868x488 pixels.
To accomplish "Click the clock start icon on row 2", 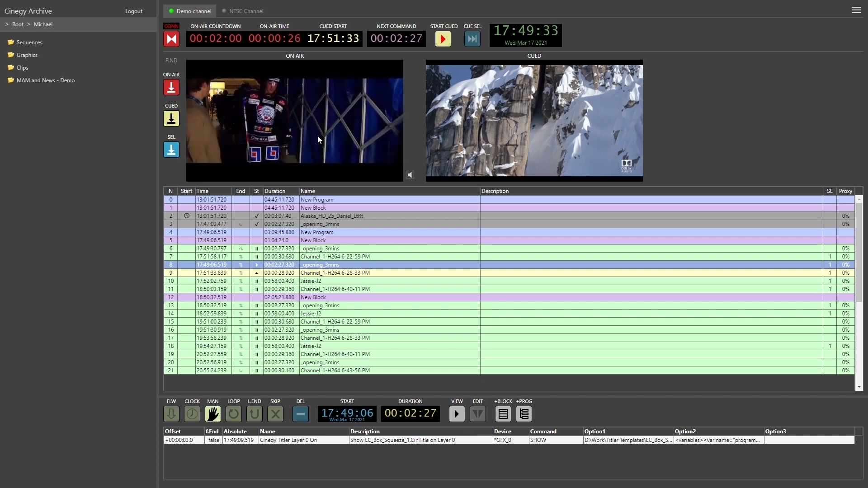I will (x=186, y=216).
